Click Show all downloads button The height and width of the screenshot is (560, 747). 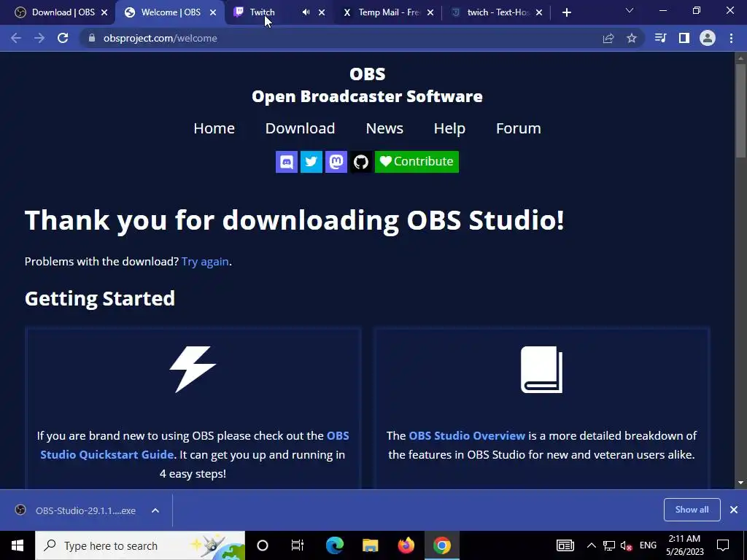(x=692, y=510)
